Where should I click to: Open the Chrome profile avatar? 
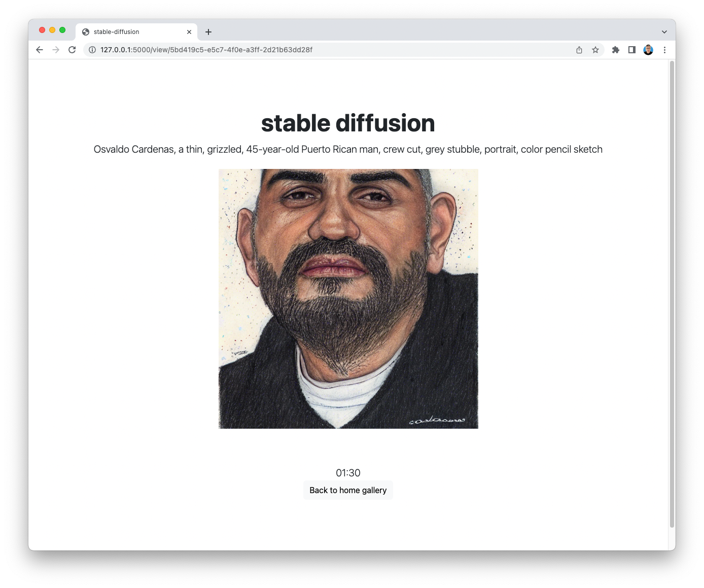pos(648,50)
